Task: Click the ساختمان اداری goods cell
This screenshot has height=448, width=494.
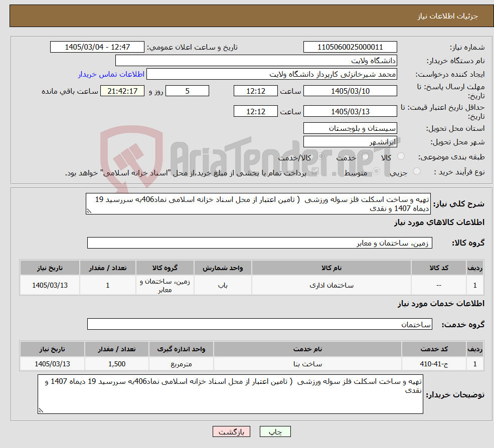Action: click(332, 285)
